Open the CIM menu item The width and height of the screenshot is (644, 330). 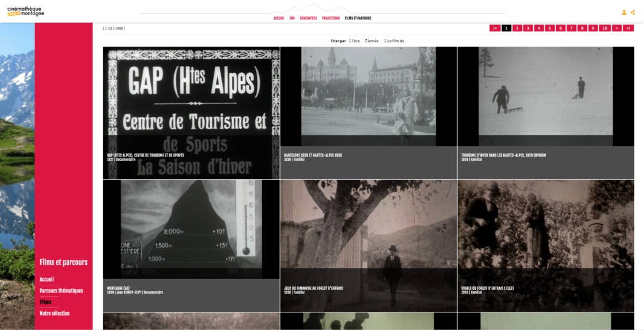[292, 18]
